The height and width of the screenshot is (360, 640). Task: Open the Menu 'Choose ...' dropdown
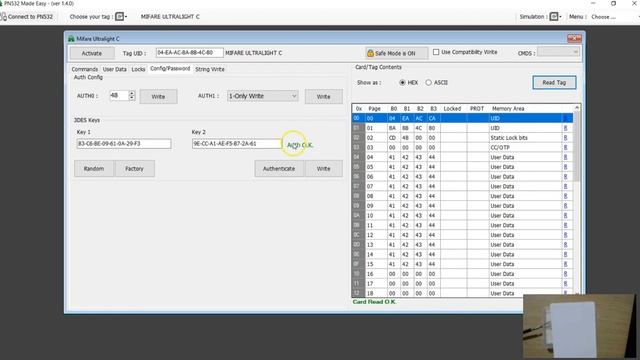point(604,17)
